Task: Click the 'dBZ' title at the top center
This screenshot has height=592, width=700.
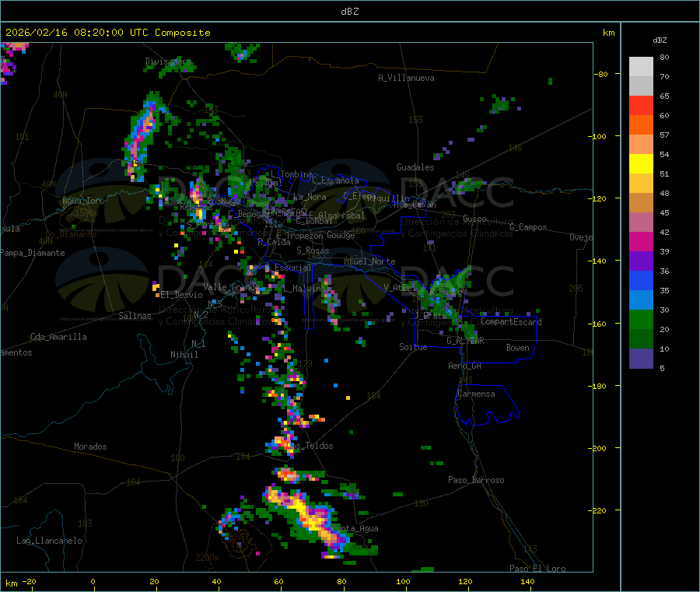Action: [x=349, y=11]
